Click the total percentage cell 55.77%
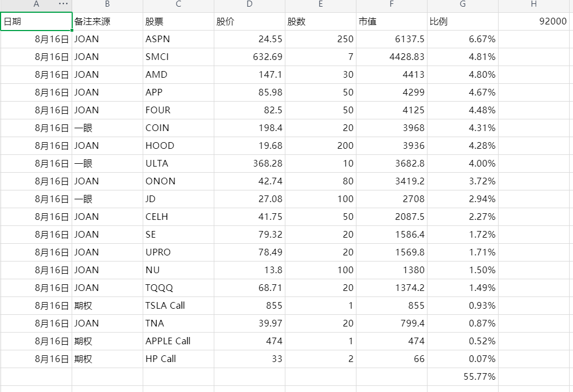This screenshot has height=392, width=573. (463, 377)
